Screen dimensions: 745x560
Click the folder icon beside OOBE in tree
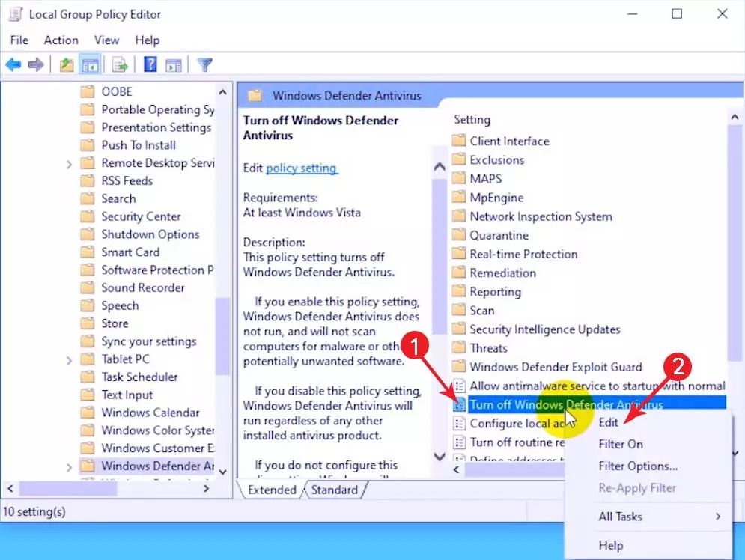click(x=88, y=91)
